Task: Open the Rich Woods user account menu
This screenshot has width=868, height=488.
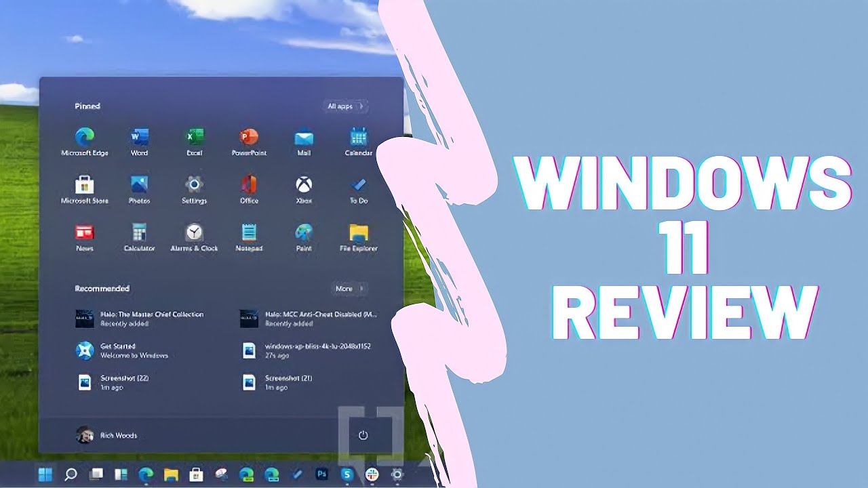Action: (x=106, y=435)
